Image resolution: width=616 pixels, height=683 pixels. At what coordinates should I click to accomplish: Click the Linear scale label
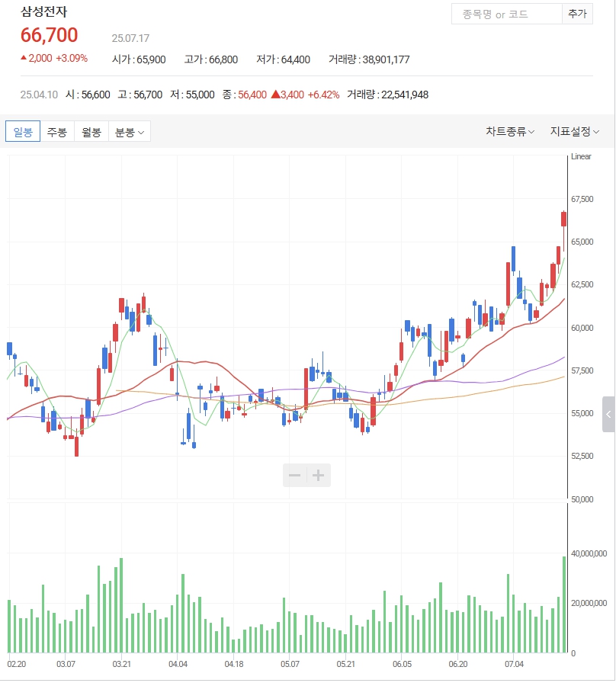click(581, 156)
